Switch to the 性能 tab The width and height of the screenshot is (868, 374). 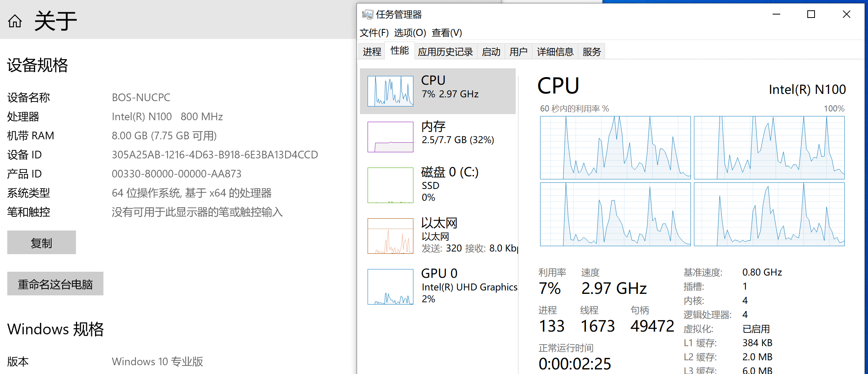400,50
